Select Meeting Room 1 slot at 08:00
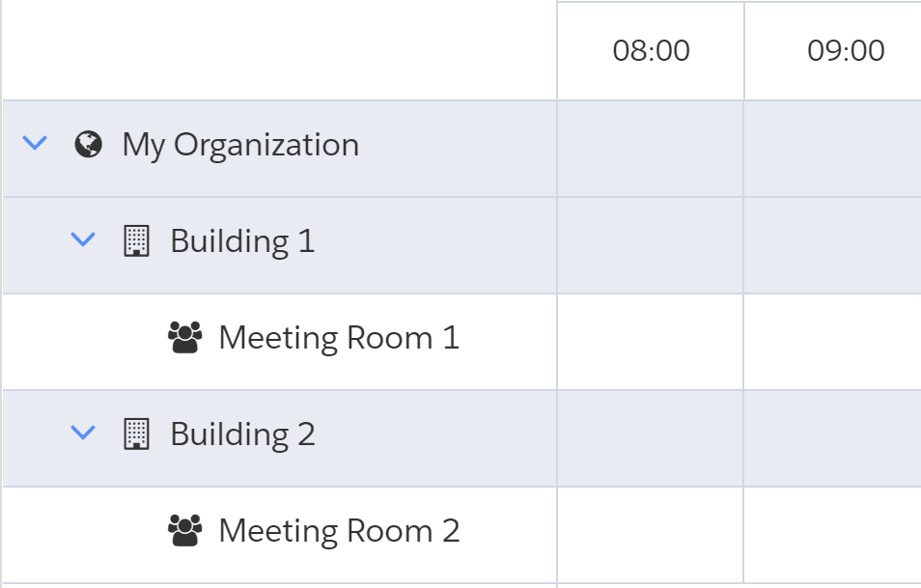The image size is (921, 588). click(651, 342)
